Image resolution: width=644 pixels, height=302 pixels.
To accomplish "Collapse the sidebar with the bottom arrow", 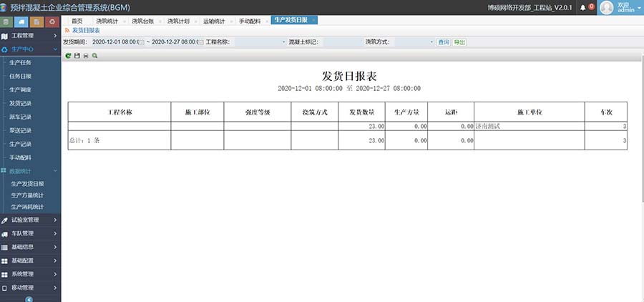I will pos(30,298).
